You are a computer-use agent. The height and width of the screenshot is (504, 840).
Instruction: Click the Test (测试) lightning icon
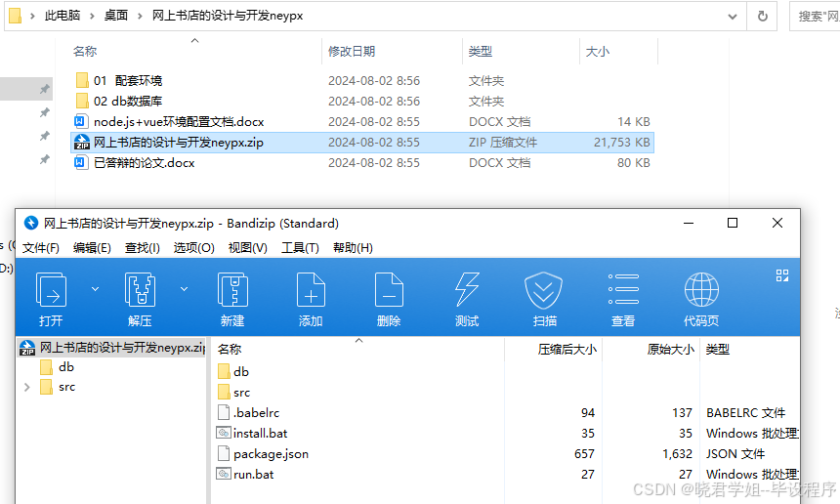(x=467, y=290)
